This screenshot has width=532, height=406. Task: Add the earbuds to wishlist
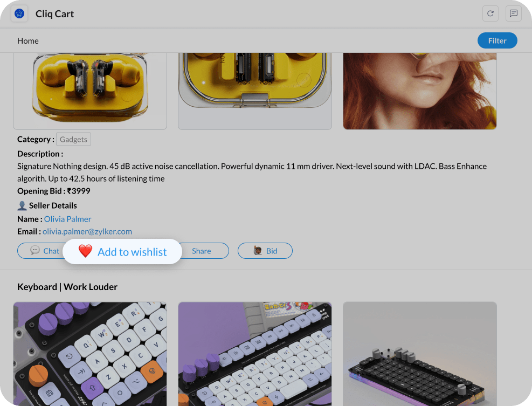[122, 252]
